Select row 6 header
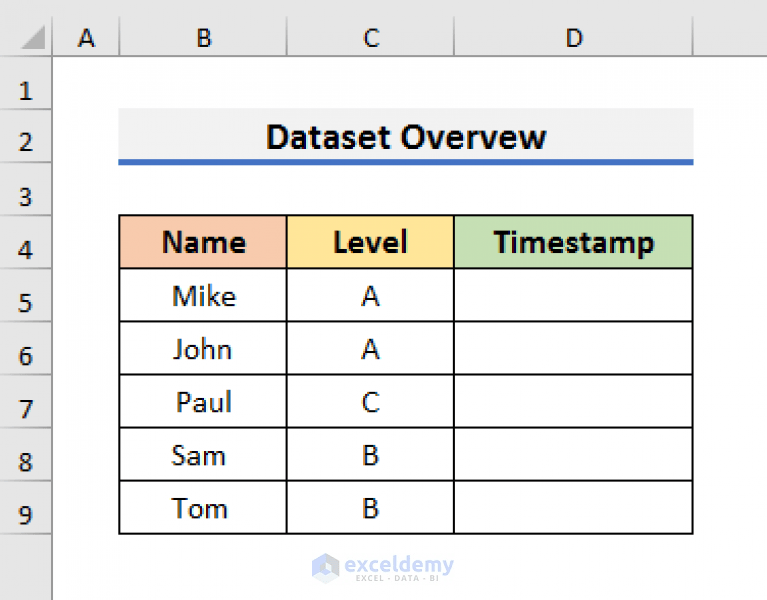767x600 pixels. 25,348
